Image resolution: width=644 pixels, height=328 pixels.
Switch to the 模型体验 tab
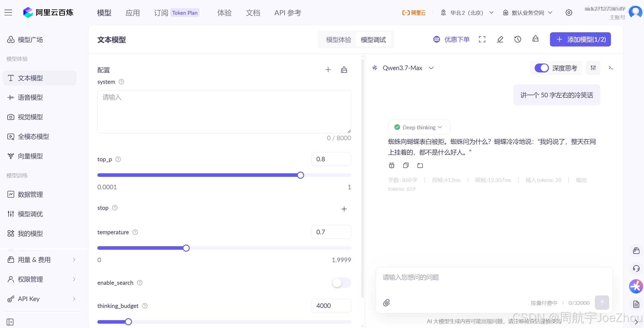(x=338, y=40)
